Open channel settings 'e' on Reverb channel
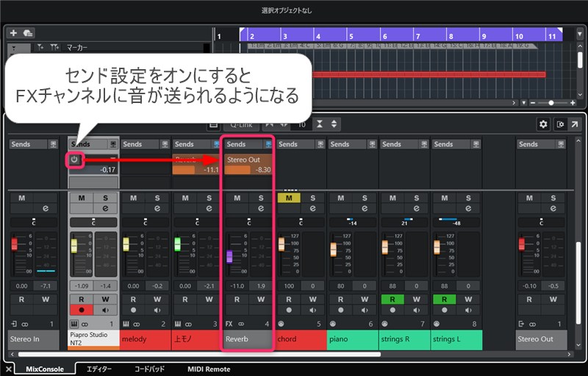This screenshot has width=588, height=376. tap(261, 209)
